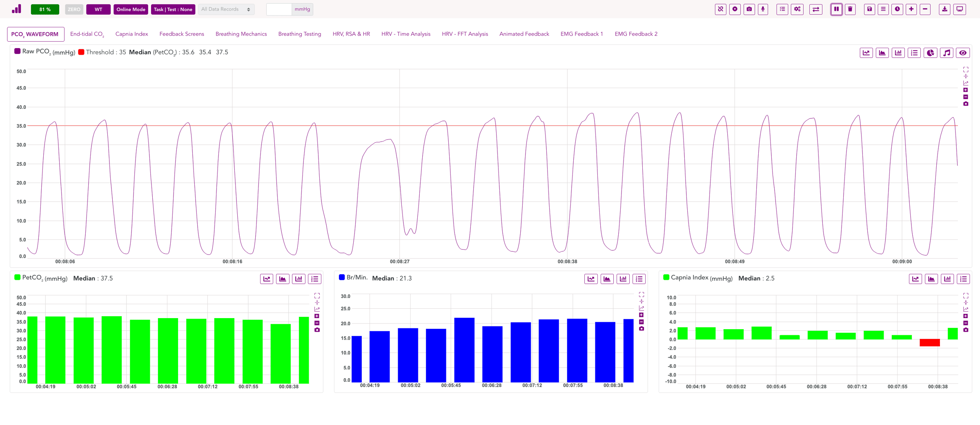Image resolution: width=980 pixels, height=425 pixels.
Task: Click the Online Mode button
Action: tap(131, 9)
